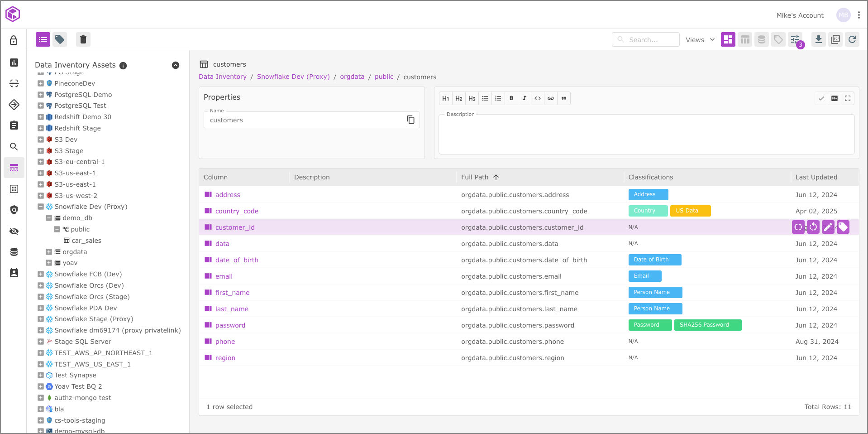Click the list view button in left toolbar

point(43,39)
